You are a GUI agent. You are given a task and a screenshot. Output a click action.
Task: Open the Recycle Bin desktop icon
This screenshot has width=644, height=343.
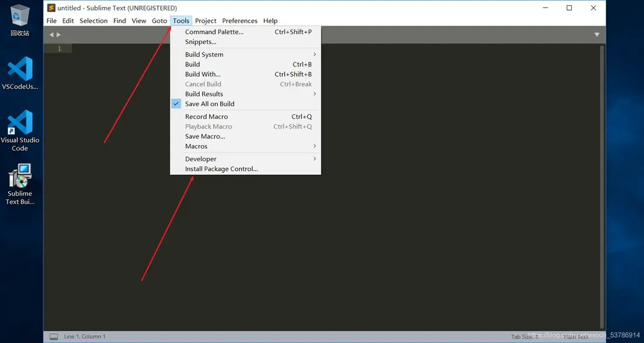click(20, 21)
